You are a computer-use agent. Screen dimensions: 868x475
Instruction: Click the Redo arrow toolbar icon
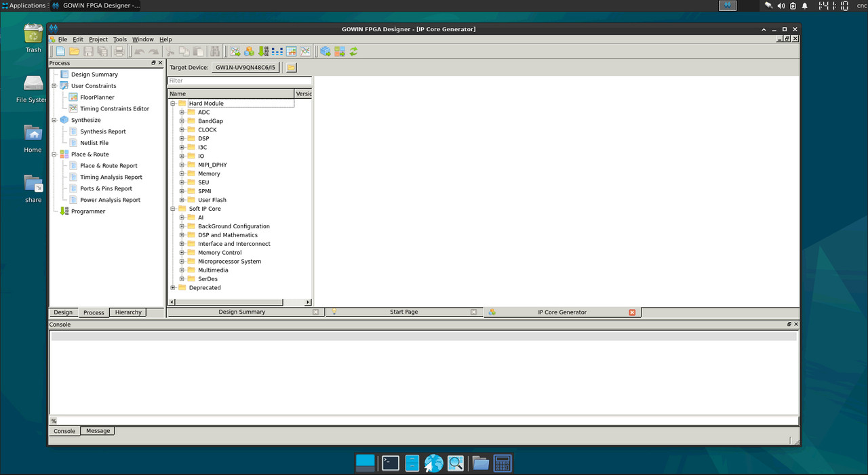(x=153, y=51)
